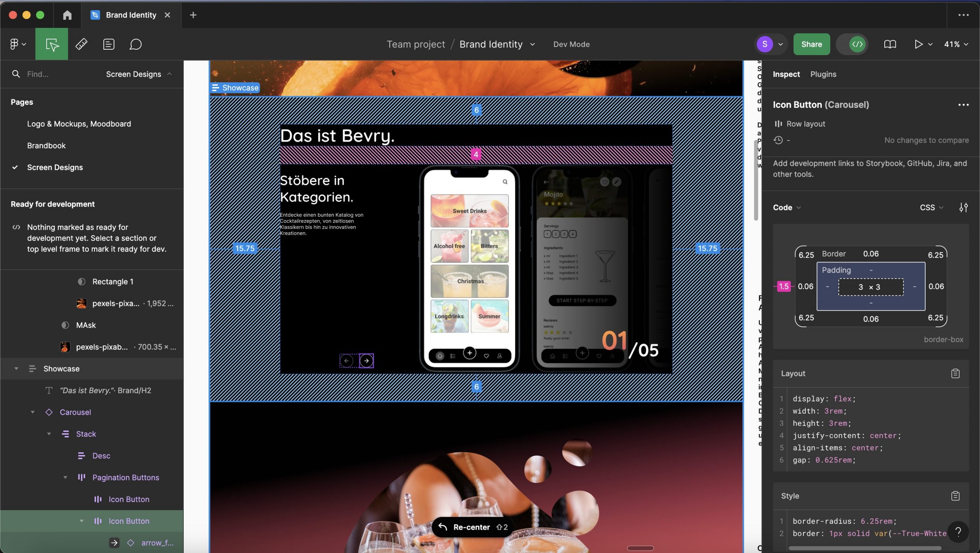Click the Re-center button
This screenshot has width=980, height=553.
pos(473,527)
